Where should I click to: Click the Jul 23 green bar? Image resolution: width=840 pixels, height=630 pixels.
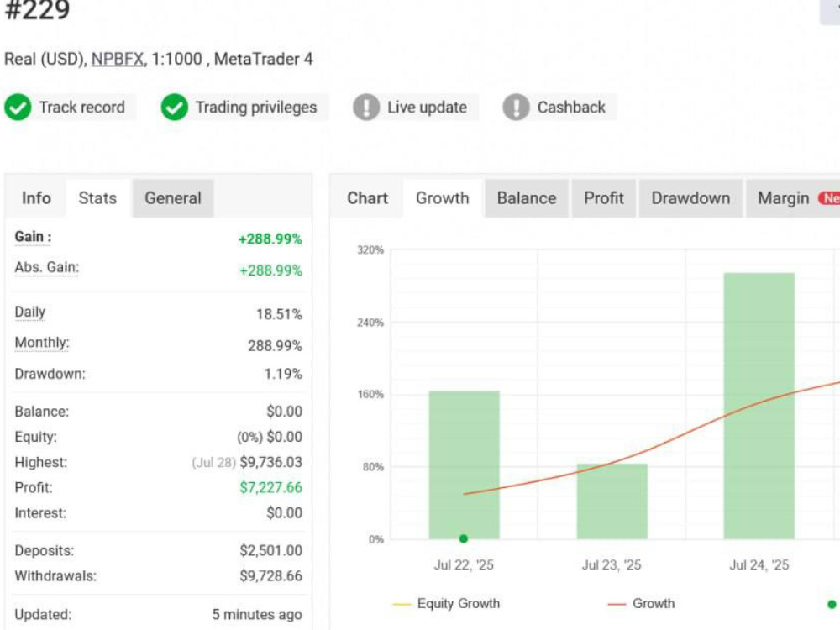point(612,501)
